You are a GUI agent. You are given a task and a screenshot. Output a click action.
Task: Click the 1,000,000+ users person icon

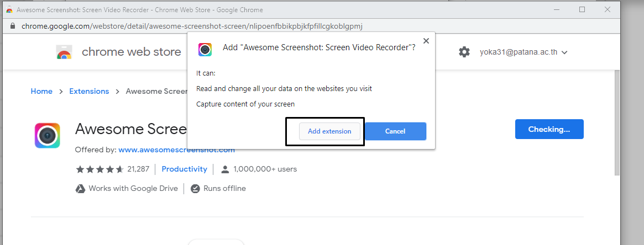pos(224,169)
